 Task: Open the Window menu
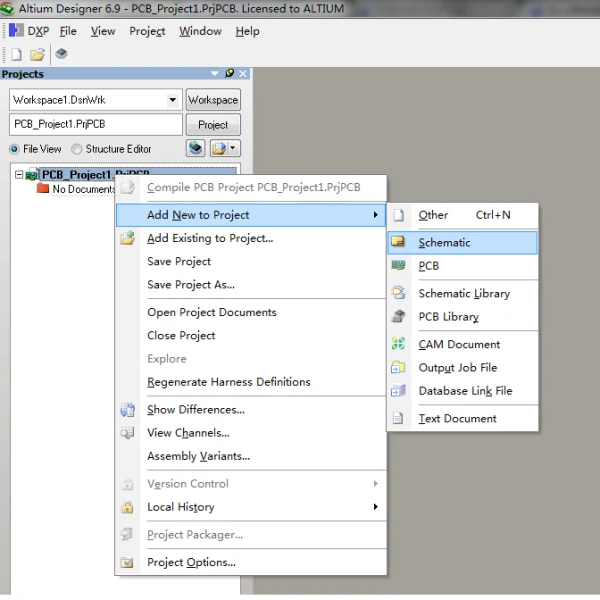pyautogui.click(x=200, y=31)
